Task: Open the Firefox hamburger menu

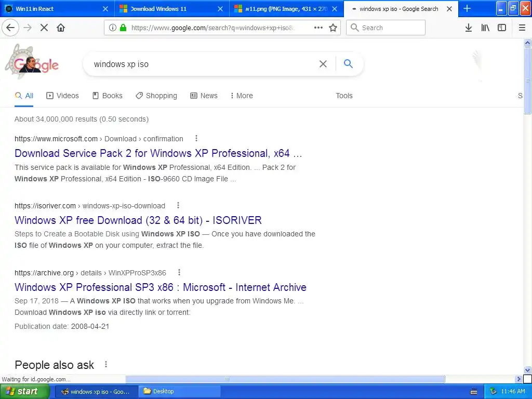Action: (522, 28)
